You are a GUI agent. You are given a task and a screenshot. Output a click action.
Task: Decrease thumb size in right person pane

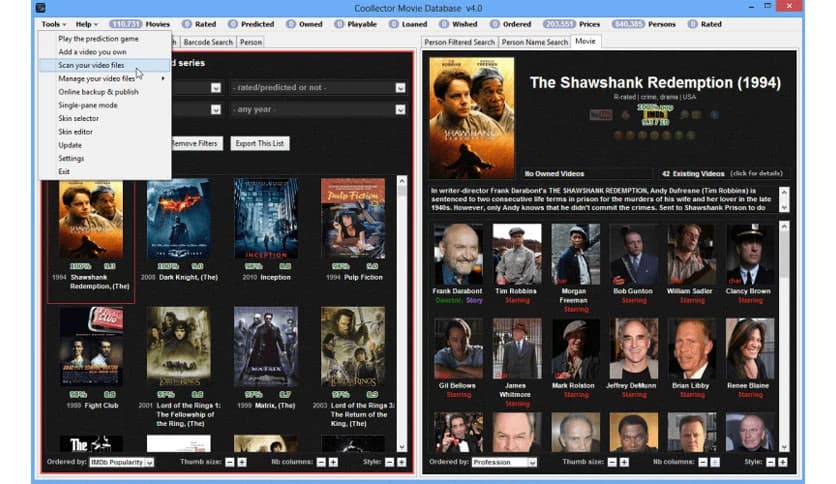612,462
